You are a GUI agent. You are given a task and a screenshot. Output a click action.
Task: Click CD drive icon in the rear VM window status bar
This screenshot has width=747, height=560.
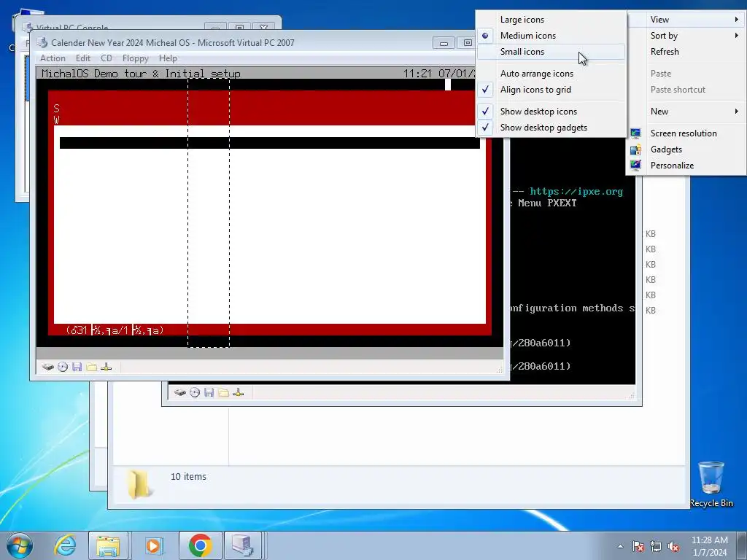pyautogui.click(x=194, y=393)
